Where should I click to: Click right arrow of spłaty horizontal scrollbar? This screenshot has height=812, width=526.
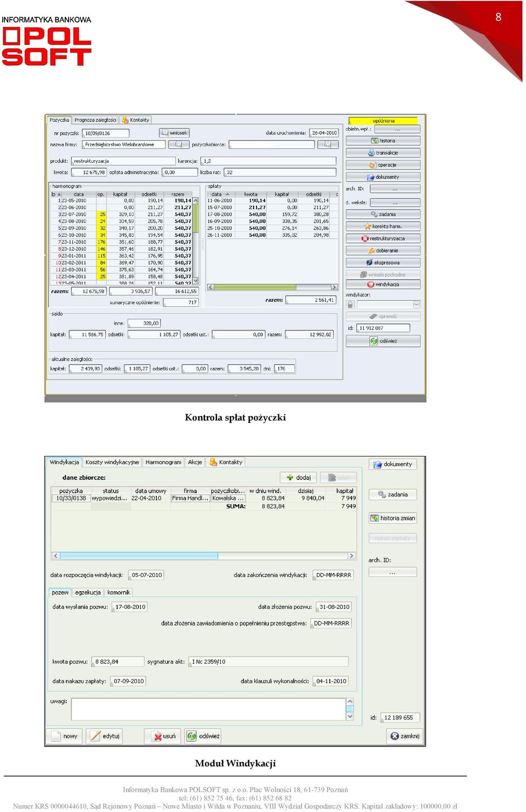334,287
